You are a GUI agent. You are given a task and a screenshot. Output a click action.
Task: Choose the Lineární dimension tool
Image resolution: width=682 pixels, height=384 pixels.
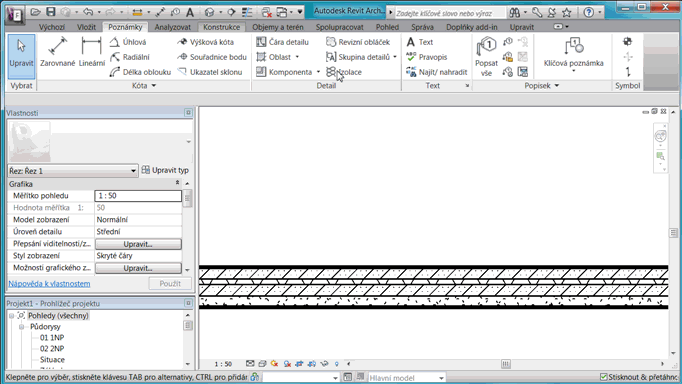pos(92,52)
